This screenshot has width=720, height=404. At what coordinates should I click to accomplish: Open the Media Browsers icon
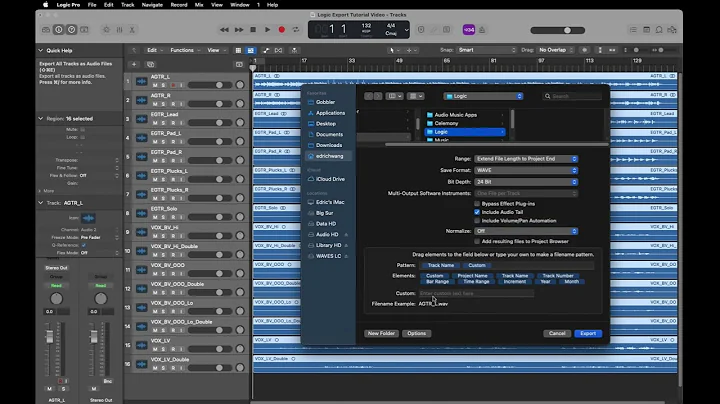(672, 30)
